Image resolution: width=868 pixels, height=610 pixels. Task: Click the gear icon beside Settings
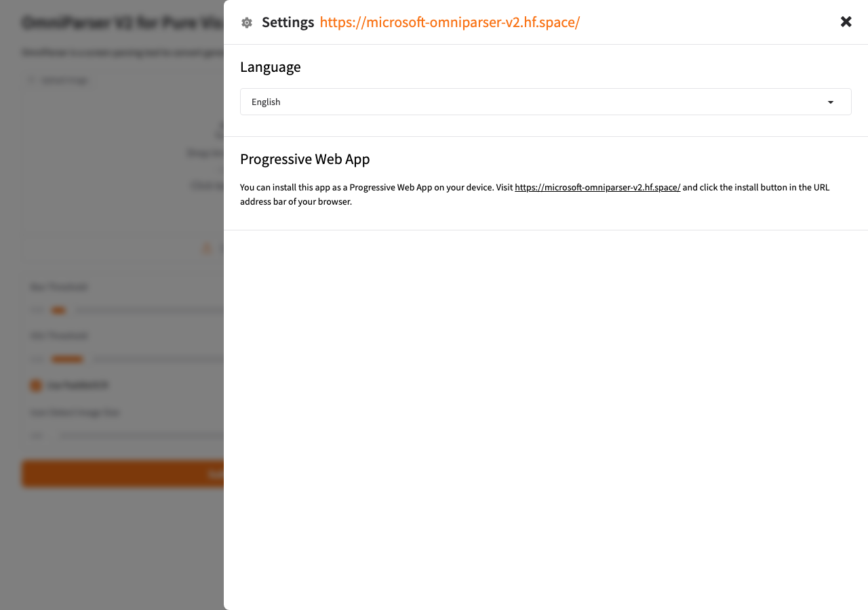click(x=247, y=23)
